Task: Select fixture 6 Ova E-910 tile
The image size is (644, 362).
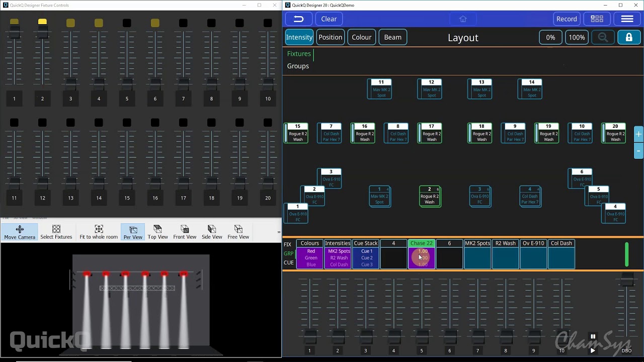Action: [x=581, y=178]
